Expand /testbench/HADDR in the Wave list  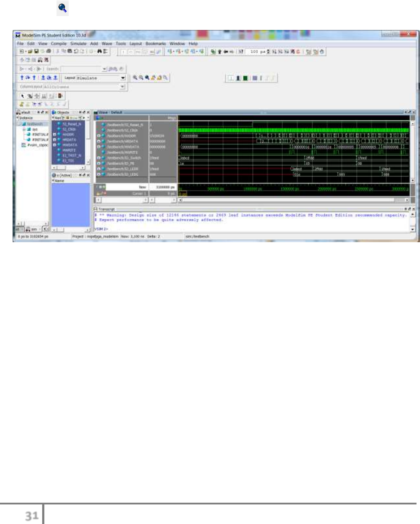tap(99, 136)
